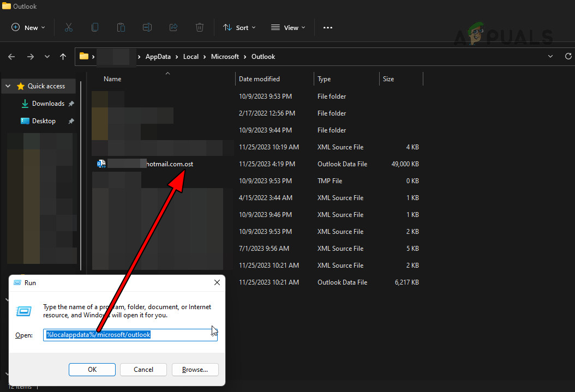Click OK in the Run dialog

pos(92,370)
